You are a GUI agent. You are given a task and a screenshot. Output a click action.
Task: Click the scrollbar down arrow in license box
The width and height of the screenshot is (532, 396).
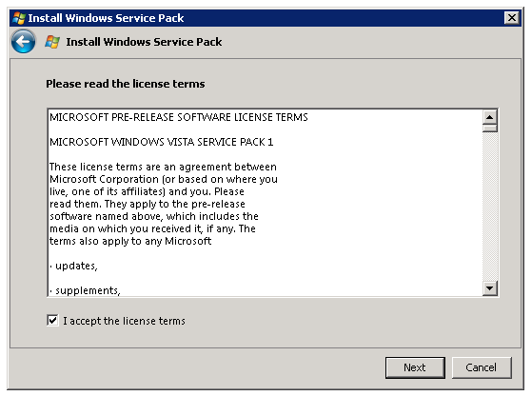click(x=489, y=288)
